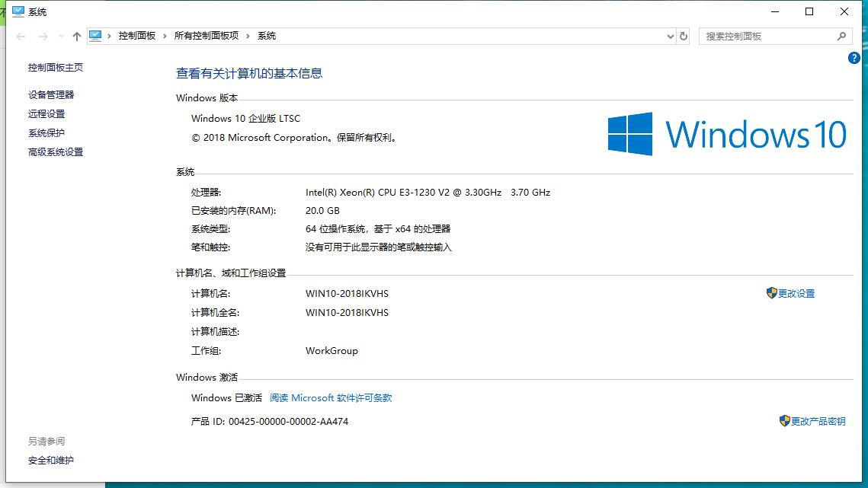Open 系统保护 from the sidebar
This screenshot has width=868, height=488.
click(x=46, y=132)
